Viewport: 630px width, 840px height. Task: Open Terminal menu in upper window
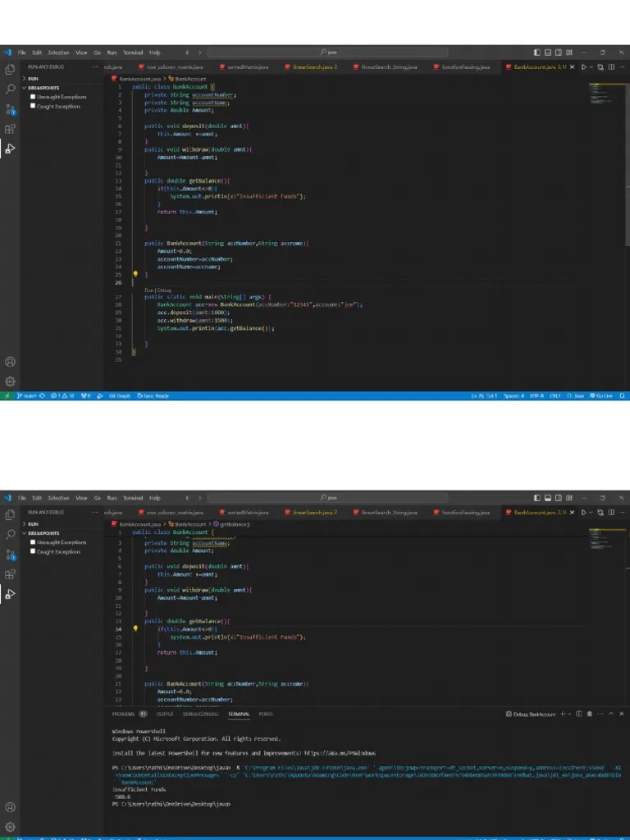tap(133, 52)
